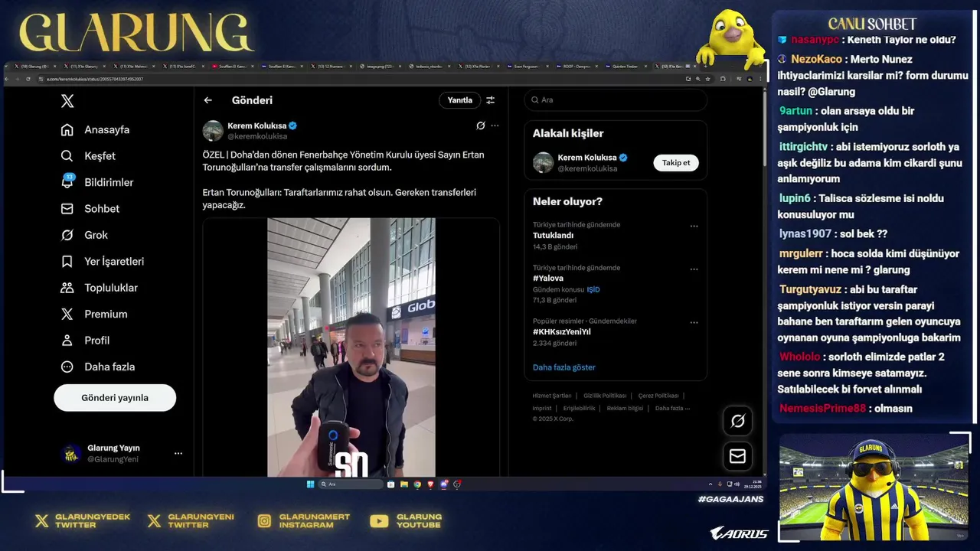
Task: Open Reklam bilgisi footer link
Action: coord(625,408)
